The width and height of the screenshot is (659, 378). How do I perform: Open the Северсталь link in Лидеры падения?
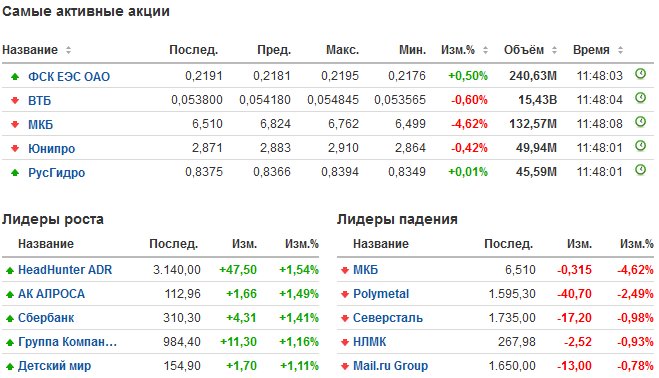click(387, 318)
